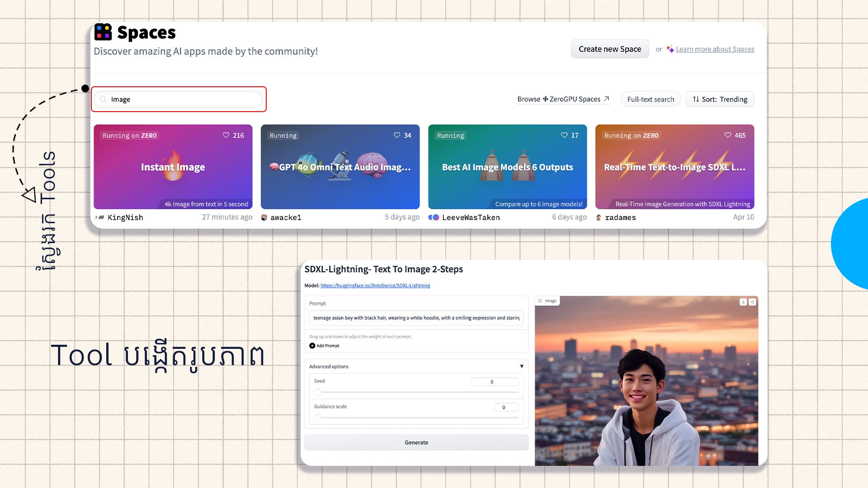Click the LeeveWasTaken author name
Screen dimensions: 868x488
click(471, 217)
